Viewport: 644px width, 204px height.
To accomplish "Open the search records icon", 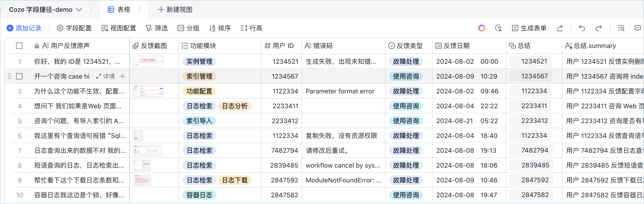I will point(621,28).
